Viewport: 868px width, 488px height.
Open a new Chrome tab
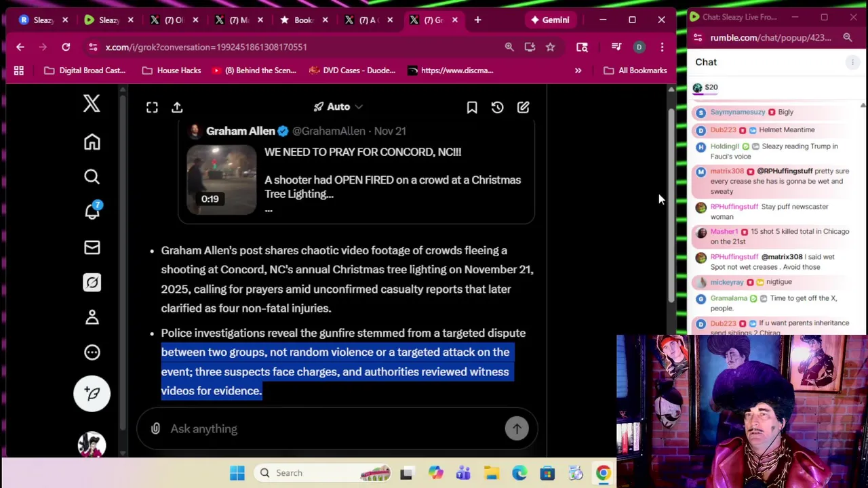[x=477, y=20]
